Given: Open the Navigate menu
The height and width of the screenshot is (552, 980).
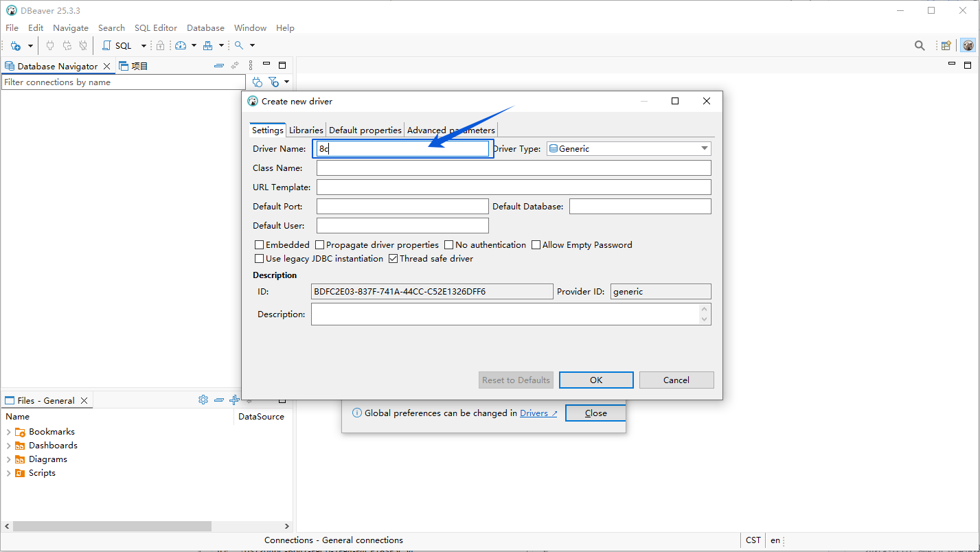Looking at the screenshot, I should (71, 28).
